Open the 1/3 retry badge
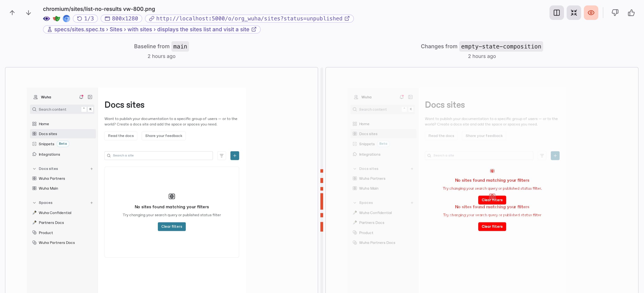The image size is (644, 293). 85,19
